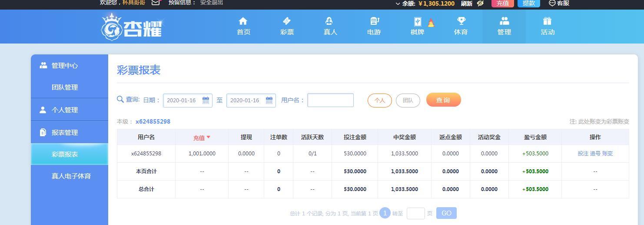
Task: Click the slot machine icon above 电游
Action: pyautogui.click(x=374, y=21)
